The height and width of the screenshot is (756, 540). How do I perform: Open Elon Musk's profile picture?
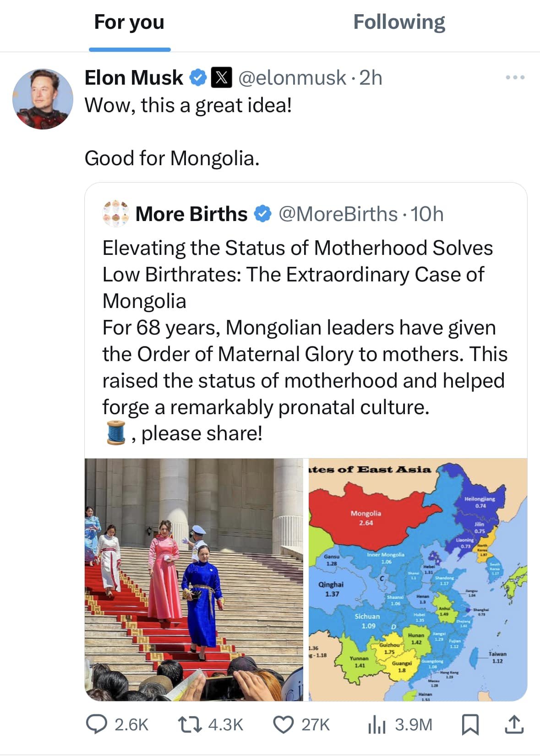[x=43, y=99]
